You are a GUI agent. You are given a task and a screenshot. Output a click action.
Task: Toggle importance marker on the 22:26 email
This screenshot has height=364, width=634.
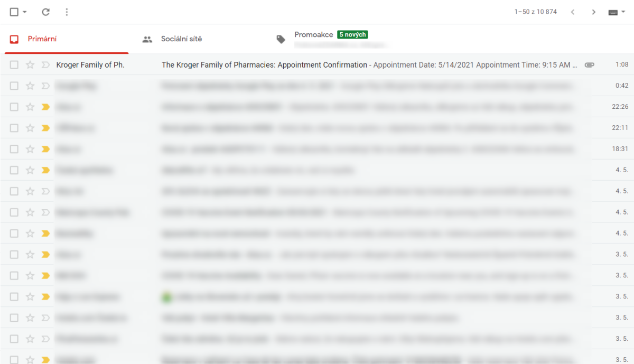coord(45,107)
